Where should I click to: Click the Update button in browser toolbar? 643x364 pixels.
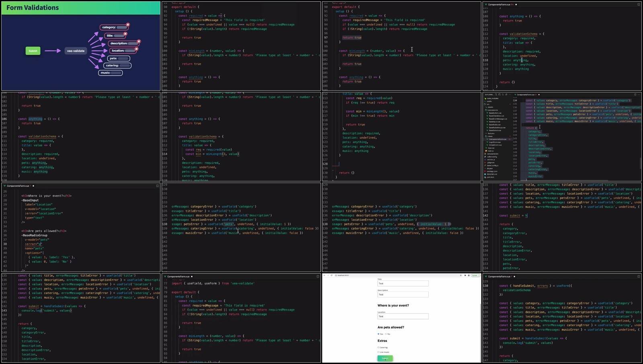[475, 276]
